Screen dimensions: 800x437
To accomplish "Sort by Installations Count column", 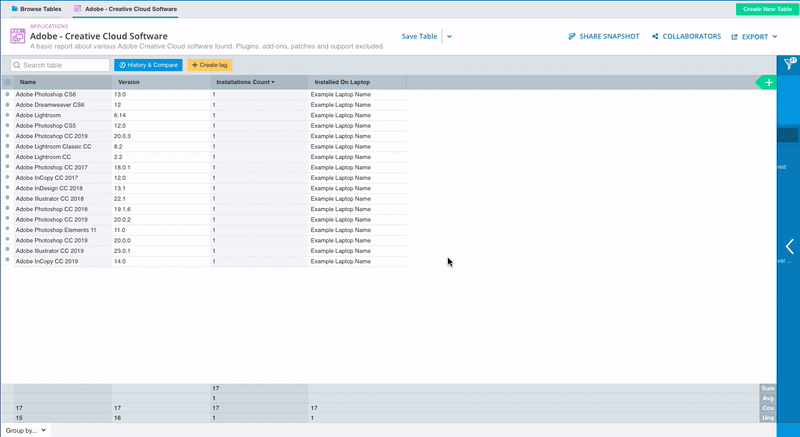I will coord(245,82).
